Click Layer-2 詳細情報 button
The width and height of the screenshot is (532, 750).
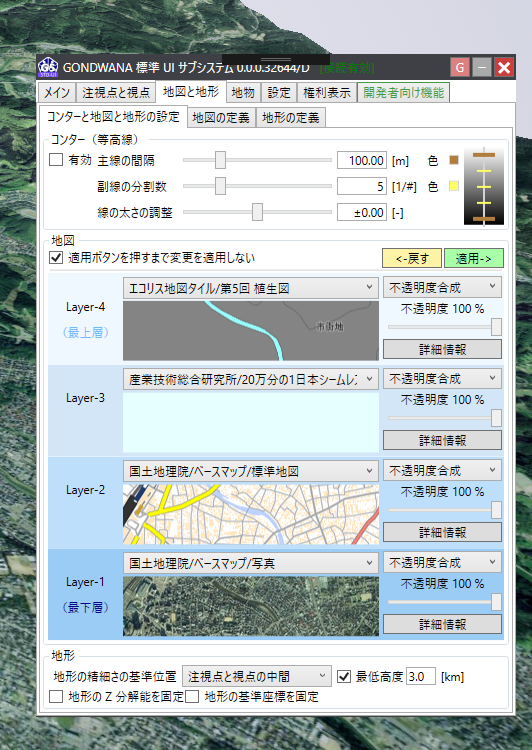(442, 532)
